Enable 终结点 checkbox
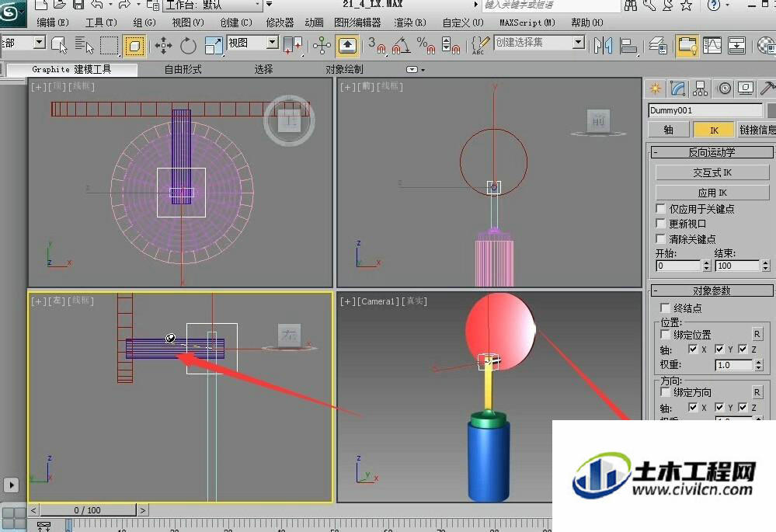 [x=665, y=308]
